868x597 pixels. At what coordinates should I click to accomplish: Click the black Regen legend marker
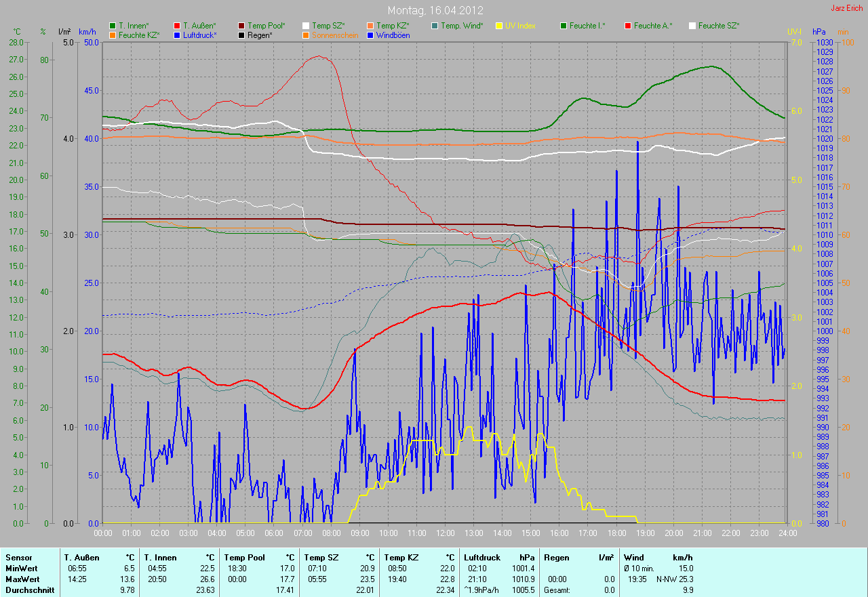coord(241,35)
